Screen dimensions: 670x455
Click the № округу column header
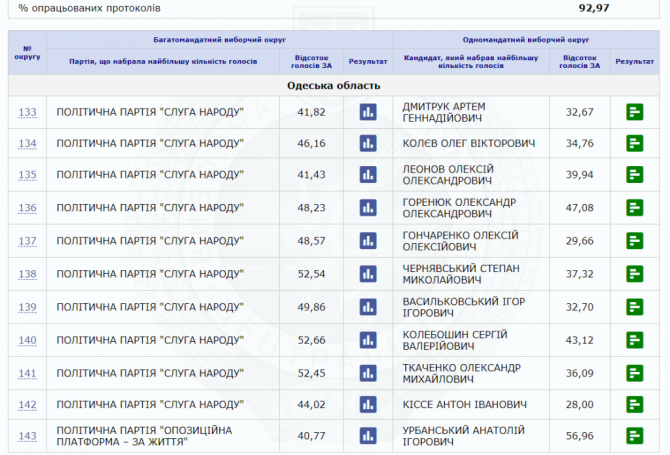27,53
